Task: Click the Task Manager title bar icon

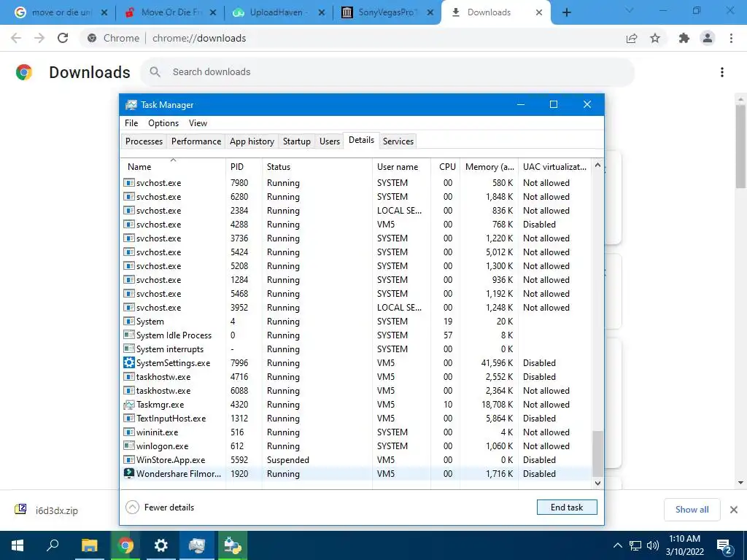Action: tap(131, 105)
